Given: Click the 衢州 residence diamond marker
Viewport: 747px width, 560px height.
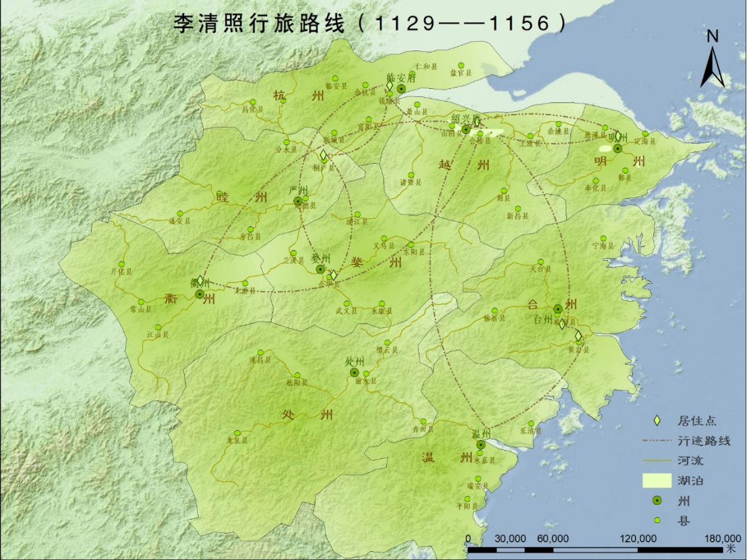Looking at the screenshot, I should click(200, 281).
